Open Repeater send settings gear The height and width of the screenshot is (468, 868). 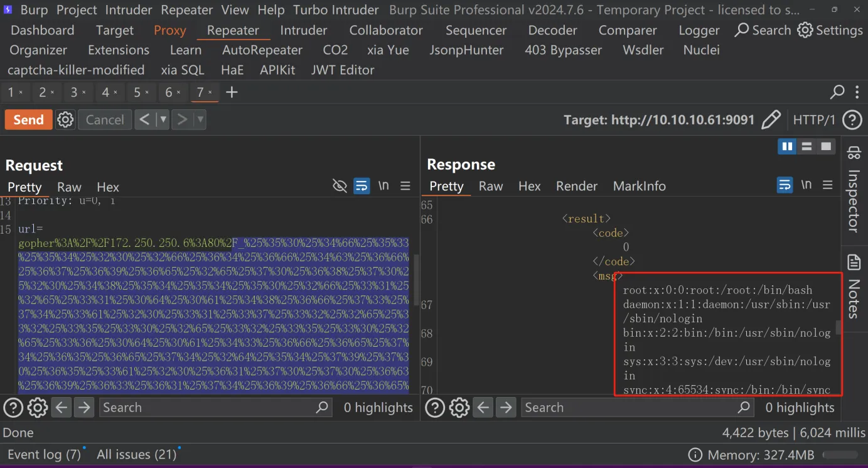[65, 119]
